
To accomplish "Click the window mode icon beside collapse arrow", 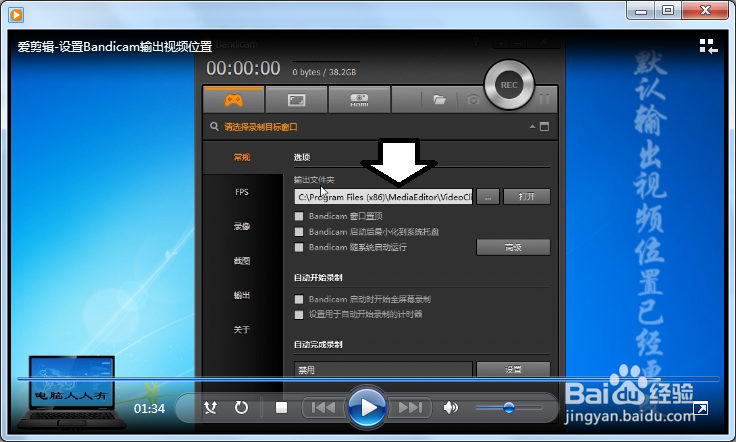I will 544,126.
